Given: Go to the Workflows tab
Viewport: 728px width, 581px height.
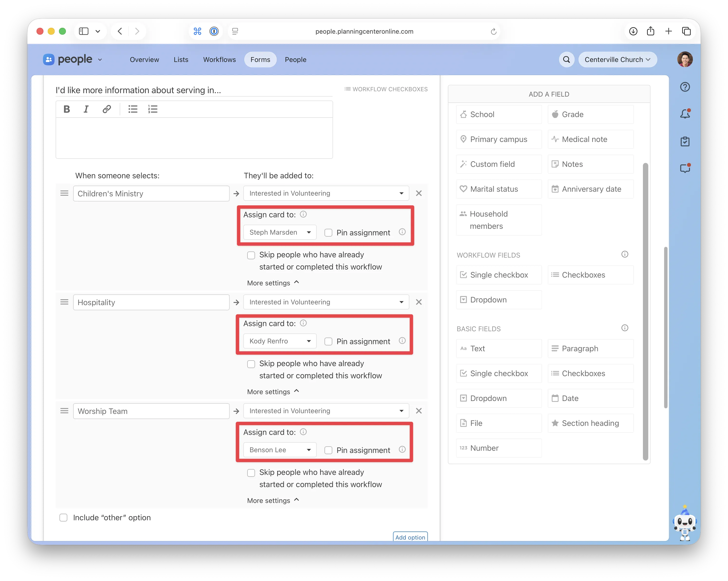Looking at the screenshot, I should pos(219,60).
